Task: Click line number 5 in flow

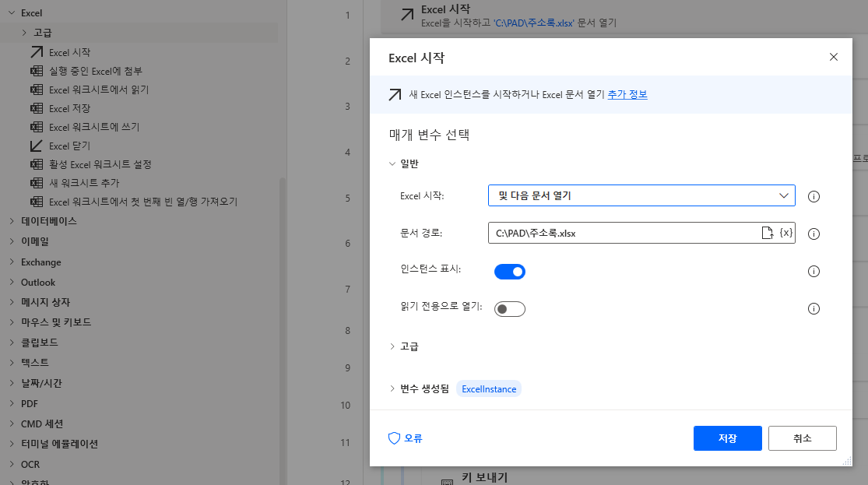Action: (348, 199)
